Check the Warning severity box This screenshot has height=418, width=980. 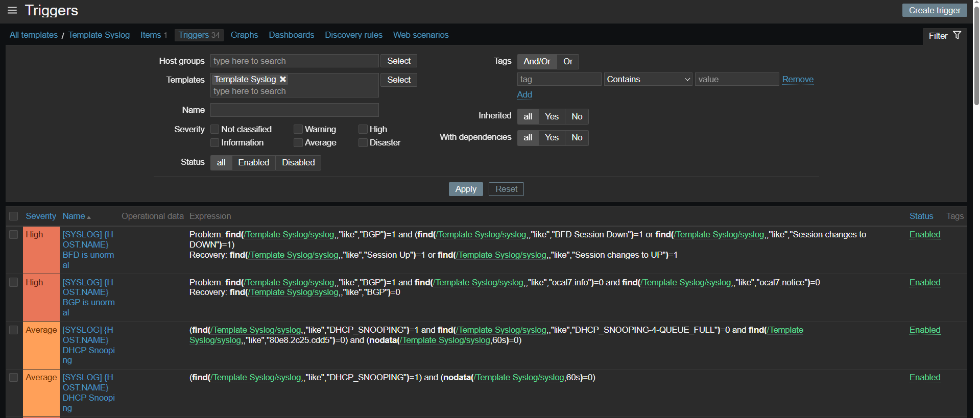[x=298, y=129]
